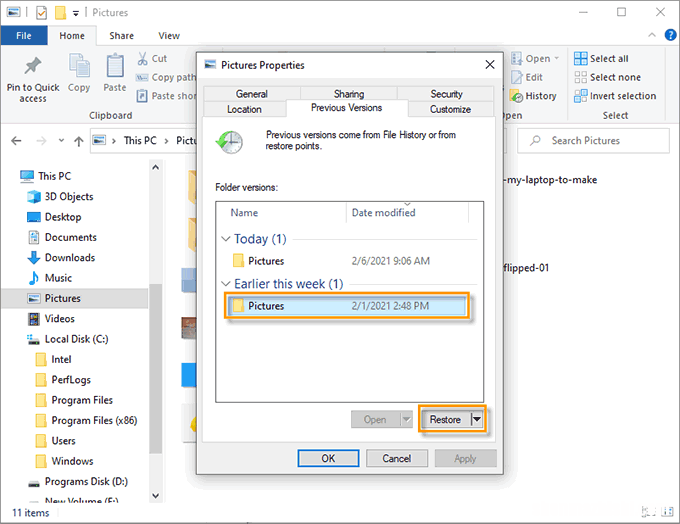Open the General tab in Properties
Screen dimensions: 680x524
[252, 94]
